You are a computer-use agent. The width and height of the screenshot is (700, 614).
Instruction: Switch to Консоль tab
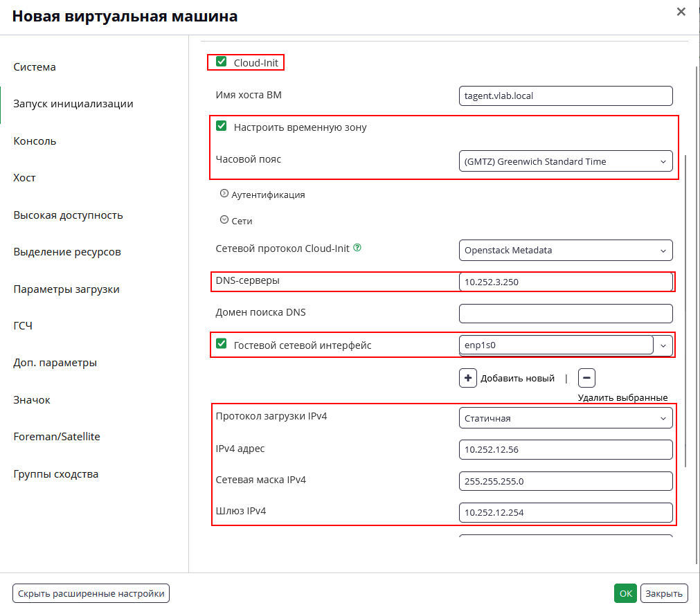[x=35, y=141]
